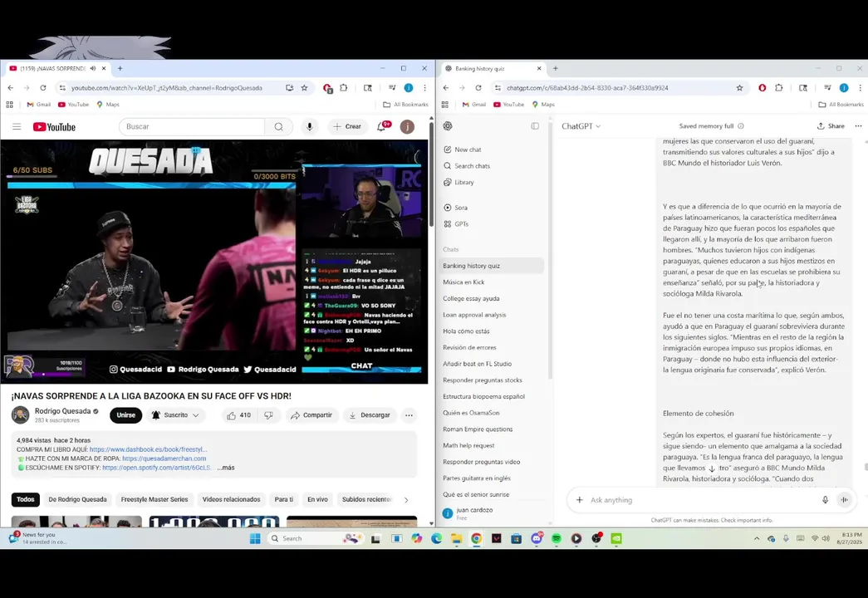This screenshot has width=868, height=598.
Task: Start ChatGPT dictation microphone
Action: pos(825,500)
